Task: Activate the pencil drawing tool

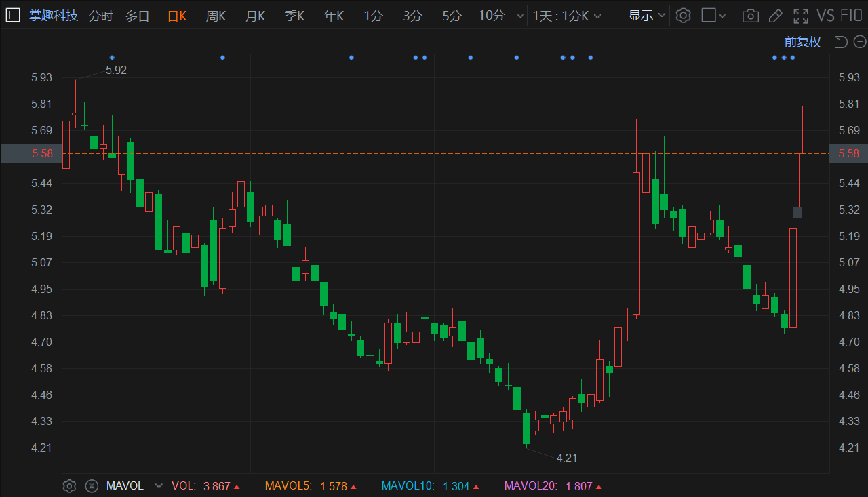Action: coord(776,16)
